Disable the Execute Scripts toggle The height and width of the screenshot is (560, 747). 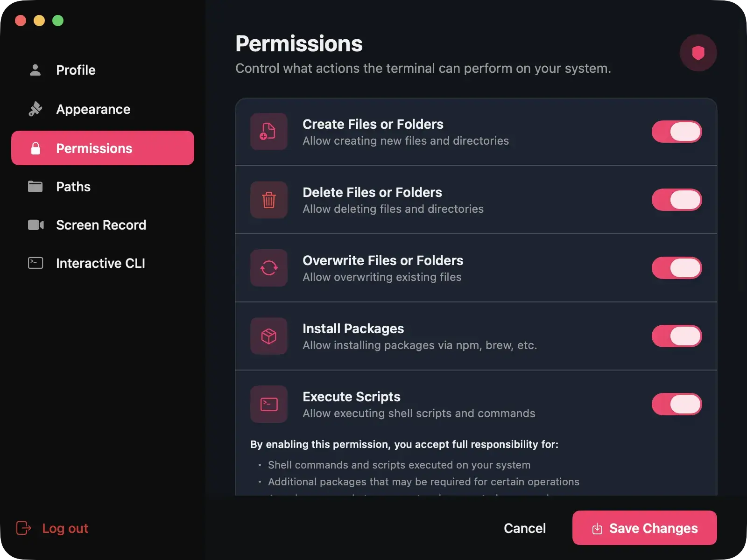tap(677, 404)
